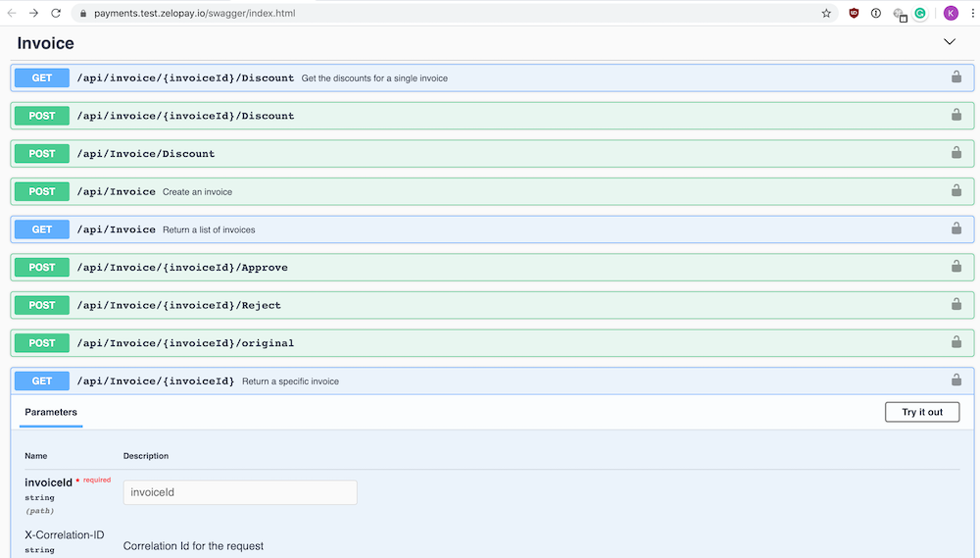The height and width of the screenshot is (558, 980).
Task: Click lock icon on Approve endpoint row
Action: pyautogui.click(x=955, y=267)
